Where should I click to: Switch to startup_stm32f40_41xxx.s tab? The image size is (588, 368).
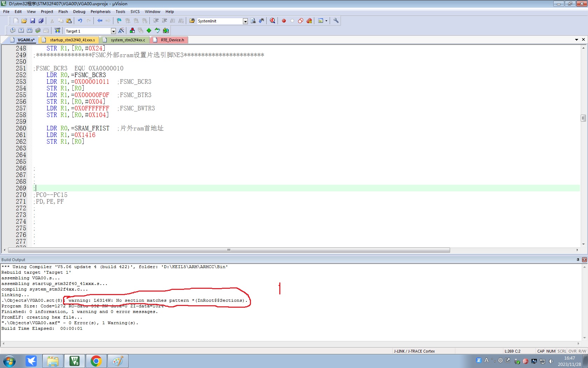coord(69,40)
